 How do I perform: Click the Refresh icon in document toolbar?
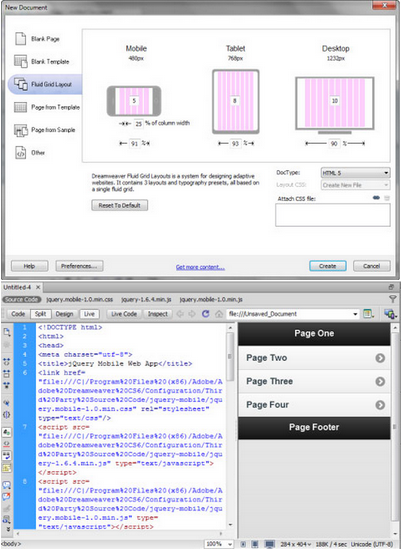point(206,314)
